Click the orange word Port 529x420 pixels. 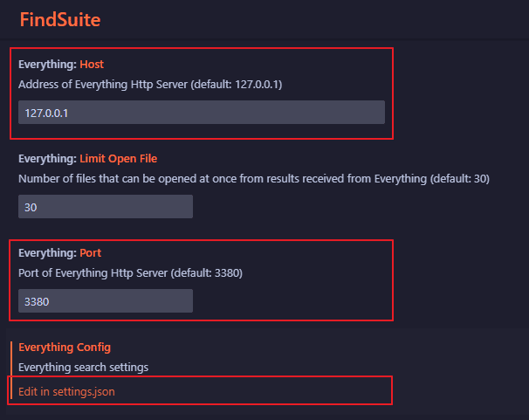click(91, 253)
